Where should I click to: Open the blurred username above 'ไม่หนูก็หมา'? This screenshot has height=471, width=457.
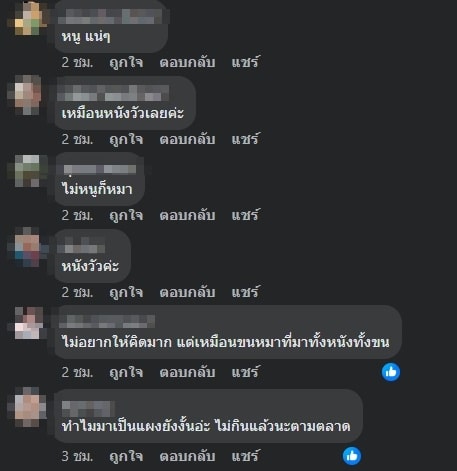(100, 169)
